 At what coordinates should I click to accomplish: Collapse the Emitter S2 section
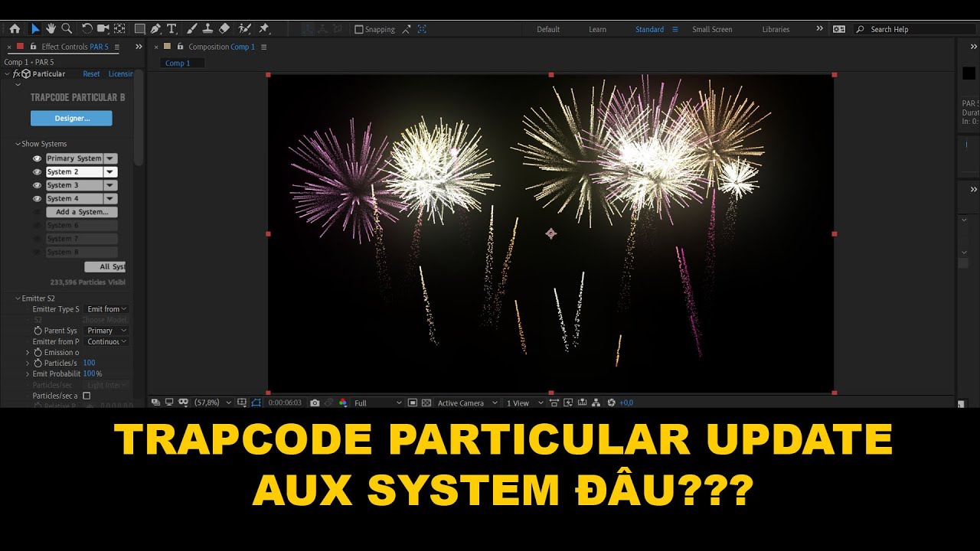(x=18, y=298)
